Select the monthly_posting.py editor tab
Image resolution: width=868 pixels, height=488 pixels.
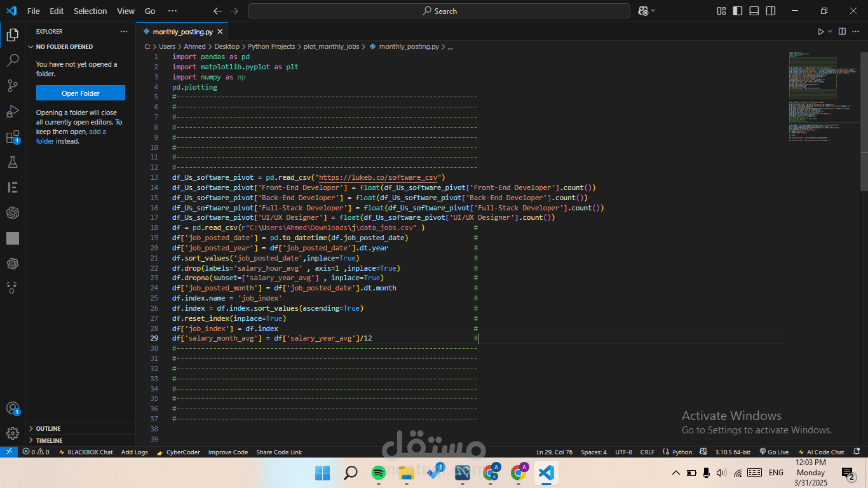coord(182,31)
